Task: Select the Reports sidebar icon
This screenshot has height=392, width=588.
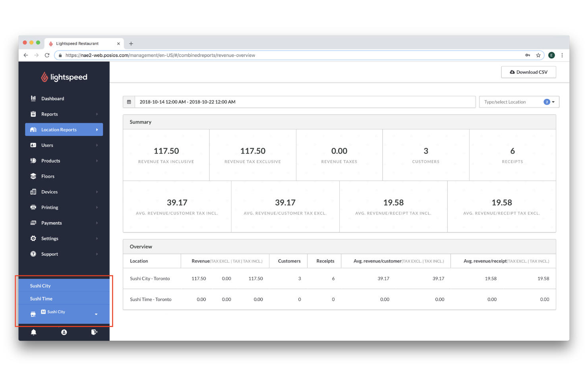Action: tap(34, 114)
